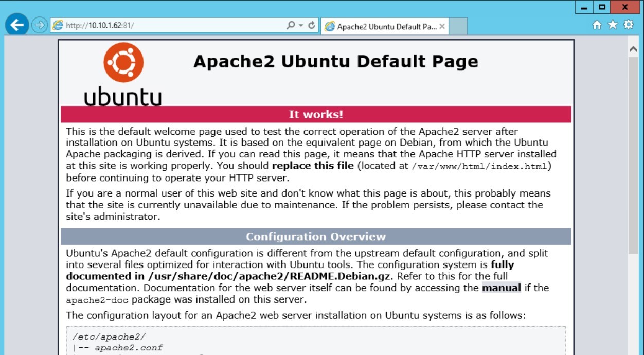Screen dimensions: 644x355
Task: Click the Configuration Overview banner heading
Action: (x=316, y=237)
